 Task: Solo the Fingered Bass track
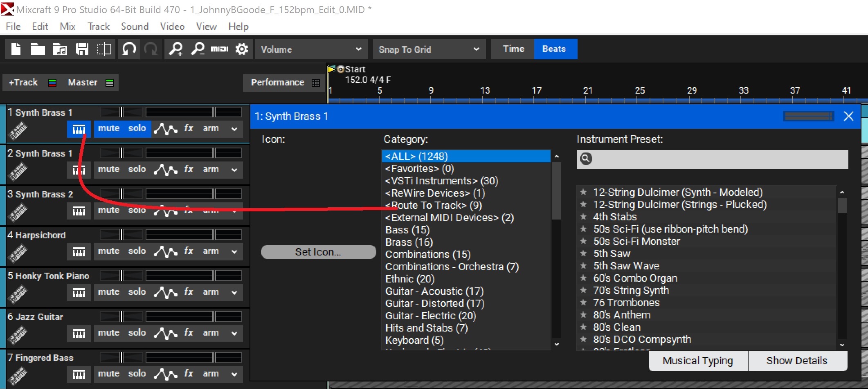pyautogui.click(x=137, y=374)
